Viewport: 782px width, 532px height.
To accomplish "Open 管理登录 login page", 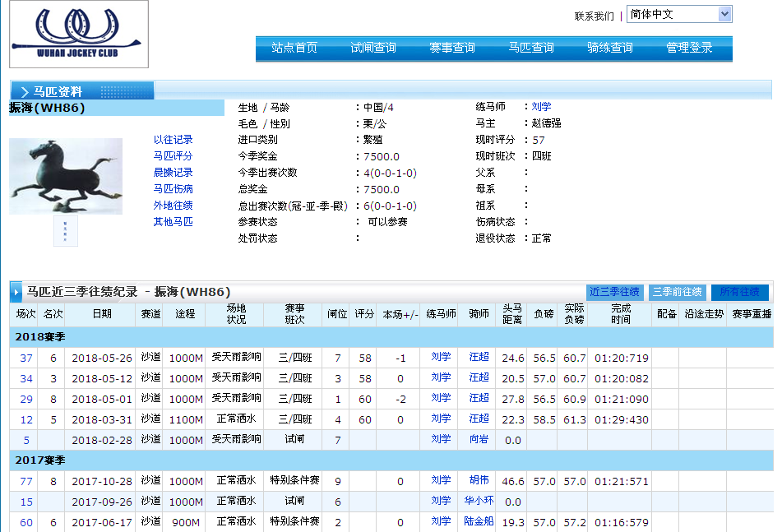I will (x=689, y=48).
